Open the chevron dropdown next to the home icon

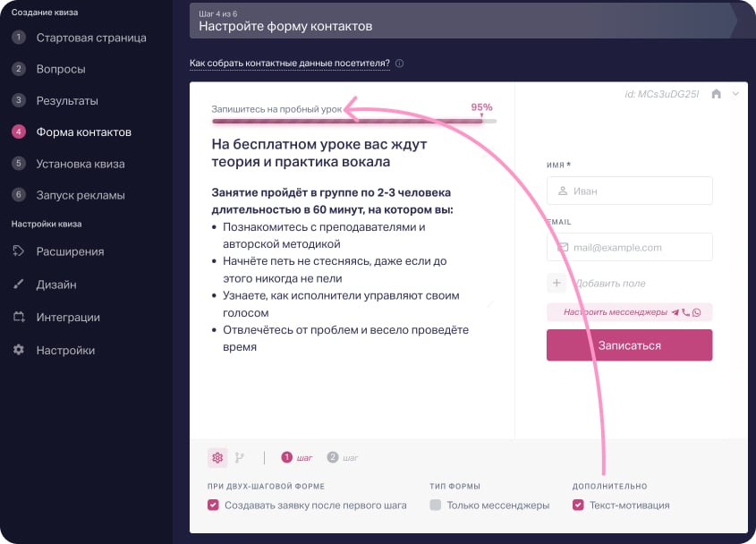[x=735, y=93]
